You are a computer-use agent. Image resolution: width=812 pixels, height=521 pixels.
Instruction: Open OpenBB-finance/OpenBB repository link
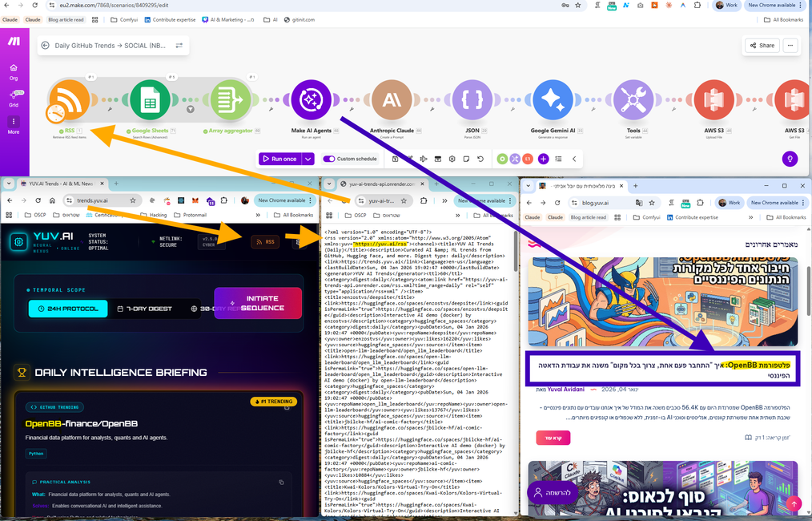(x=82, y=423)
